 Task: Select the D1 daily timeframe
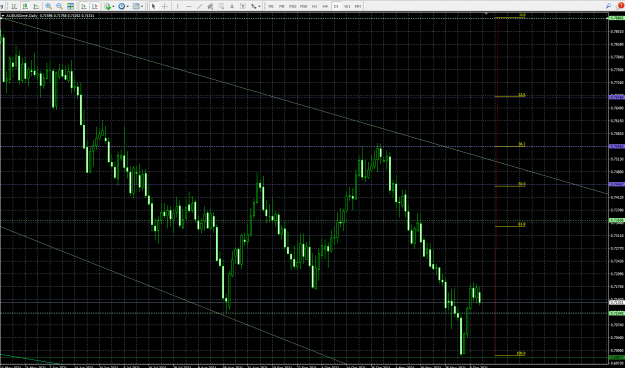tap(336, 6)
